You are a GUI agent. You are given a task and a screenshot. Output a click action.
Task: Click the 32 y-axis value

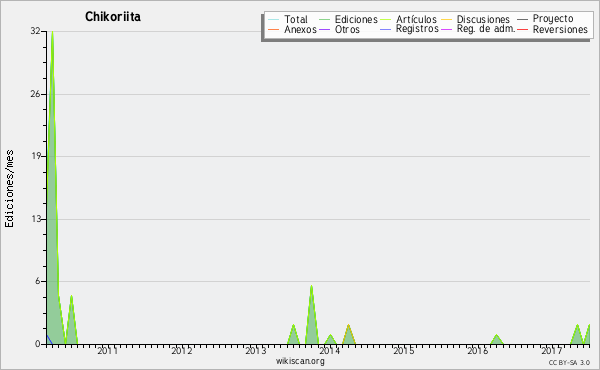(x=35, y=31)
